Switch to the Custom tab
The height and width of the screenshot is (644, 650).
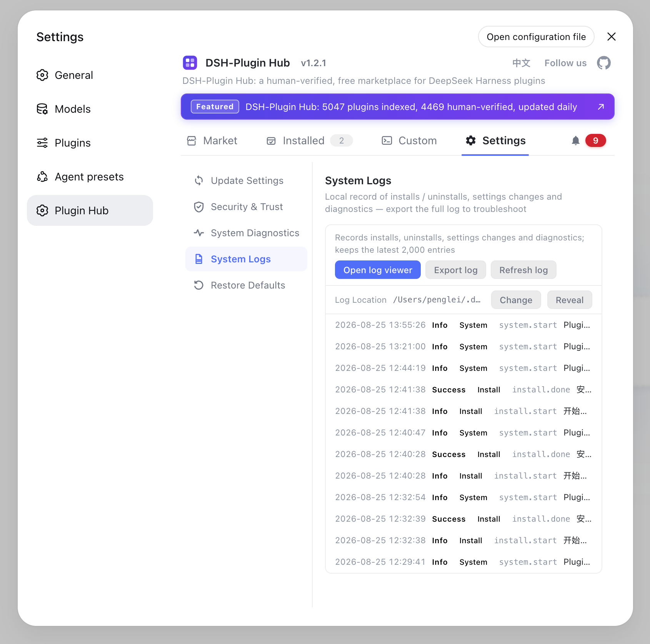click(409, 141)
